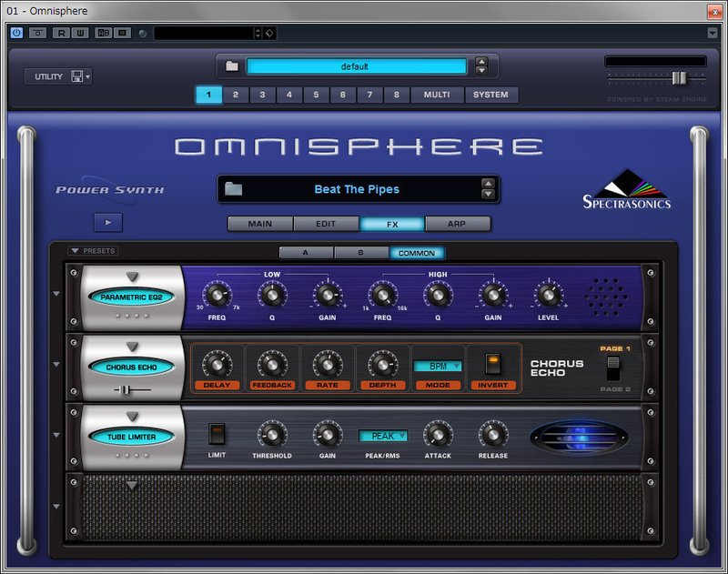728x574 pixels.
Task: Enable the R read automation button
Action: click(61, 33)
